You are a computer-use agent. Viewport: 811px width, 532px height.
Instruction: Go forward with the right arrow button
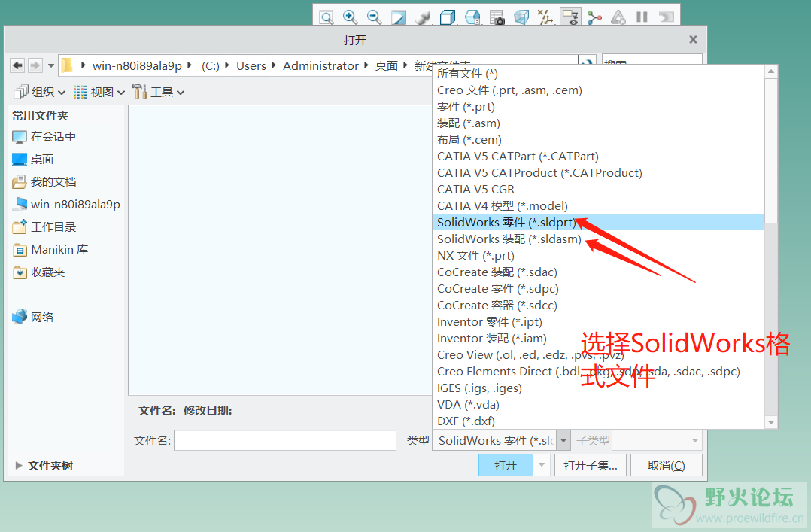coord(35,65)
